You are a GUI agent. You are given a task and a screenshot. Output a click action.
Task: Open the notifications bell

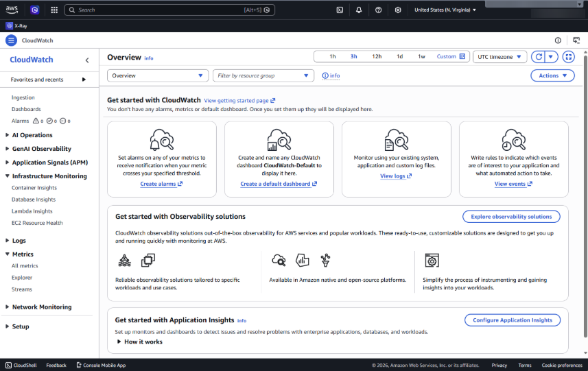[x=359, y=10]
